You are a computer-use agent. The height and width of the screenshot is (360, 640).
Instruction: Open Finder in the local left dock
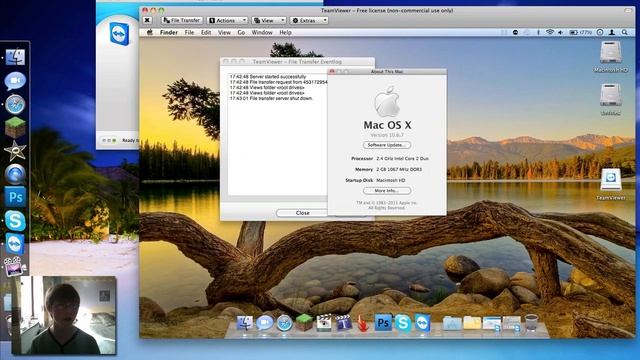[x=15, y=57]
